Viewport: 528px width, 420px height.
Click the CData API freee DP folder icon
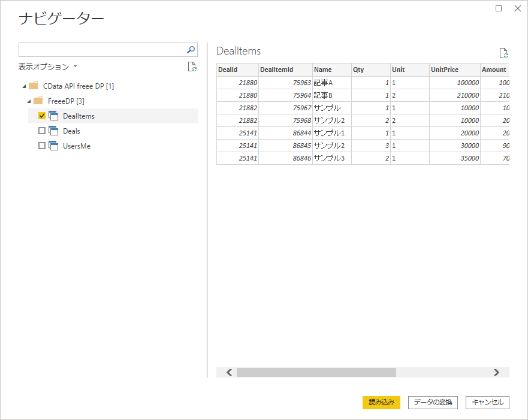(x=33, y=86)
